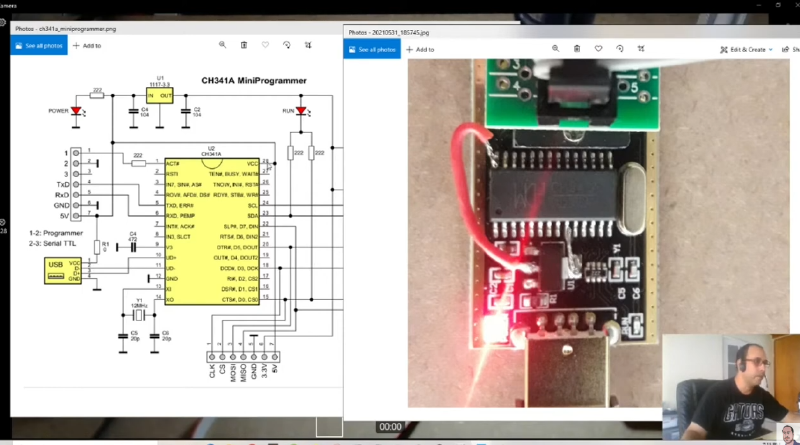The image size is (800, 445).
Task: Zoom icon in the 20210531 photo window
Action: 556,48
